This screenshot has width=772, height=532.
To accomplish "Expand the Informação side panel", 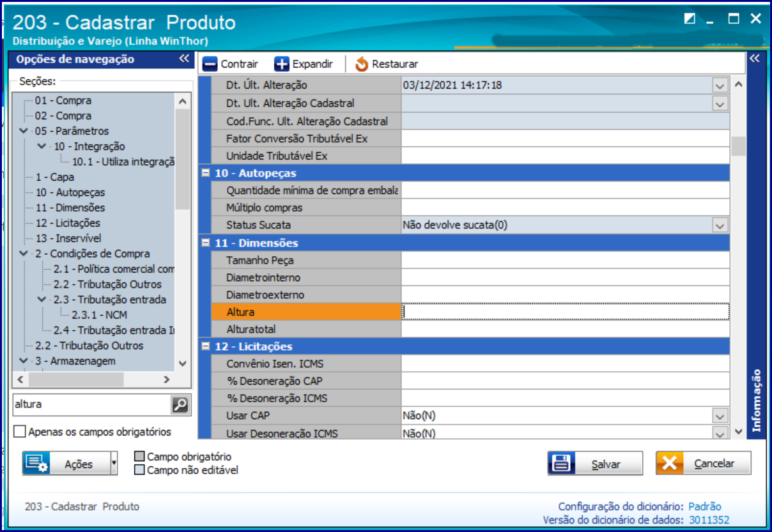I will coord(754,59).
